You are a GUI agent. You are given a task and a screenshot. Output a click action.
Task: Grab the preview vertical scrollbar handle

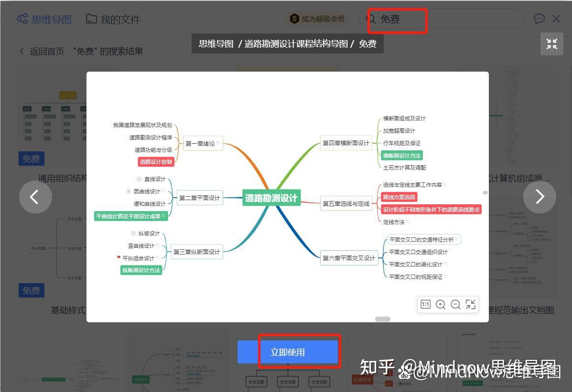coord(485,192)
